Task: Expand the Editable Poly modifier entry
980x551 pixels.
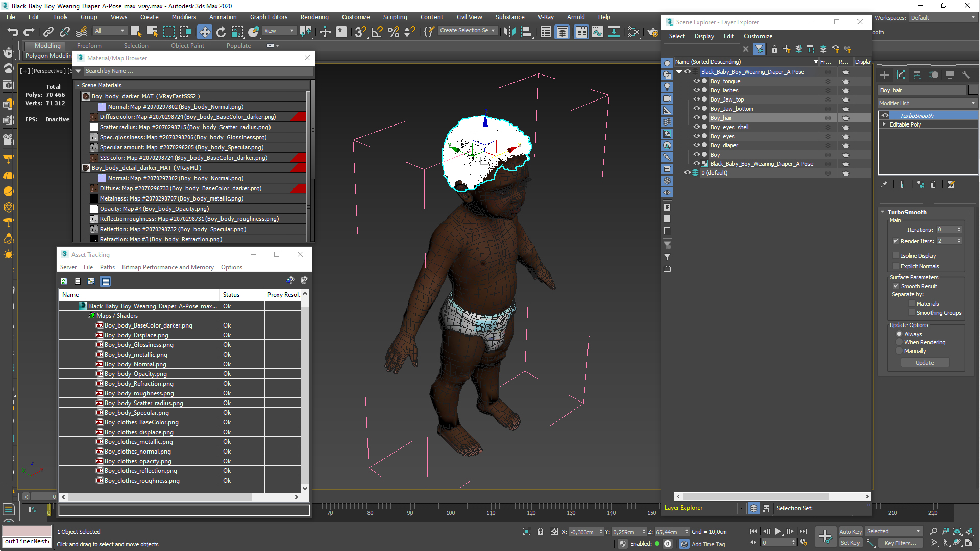Action: pyautogui.click(x=884, y=124)
